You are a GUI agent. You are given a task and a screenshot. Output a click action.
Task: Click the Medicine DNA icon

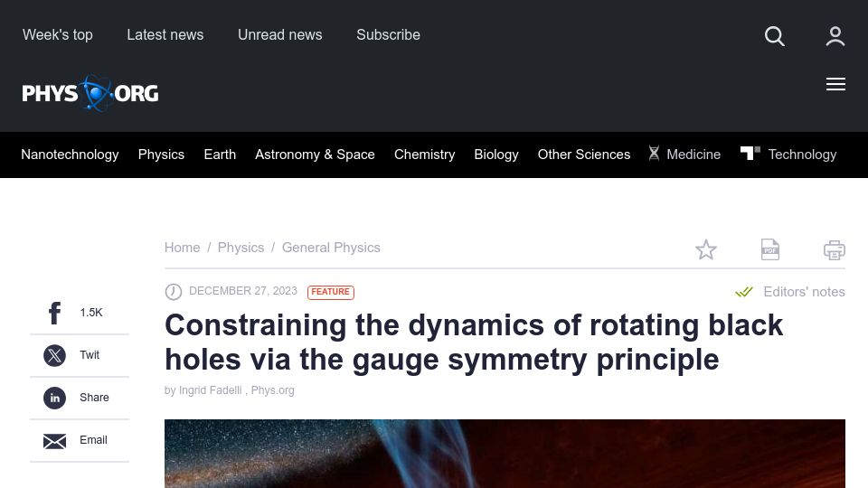click(x=654, y=154)
